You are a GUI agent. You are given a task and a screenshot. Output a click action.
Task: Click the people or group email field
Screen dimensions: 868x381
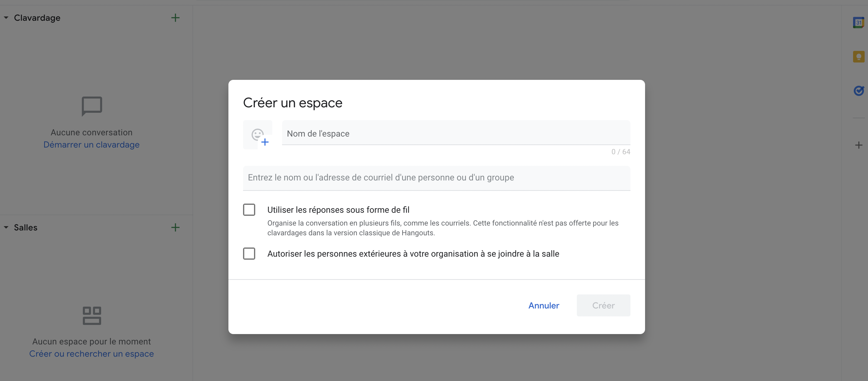point(436,178)
